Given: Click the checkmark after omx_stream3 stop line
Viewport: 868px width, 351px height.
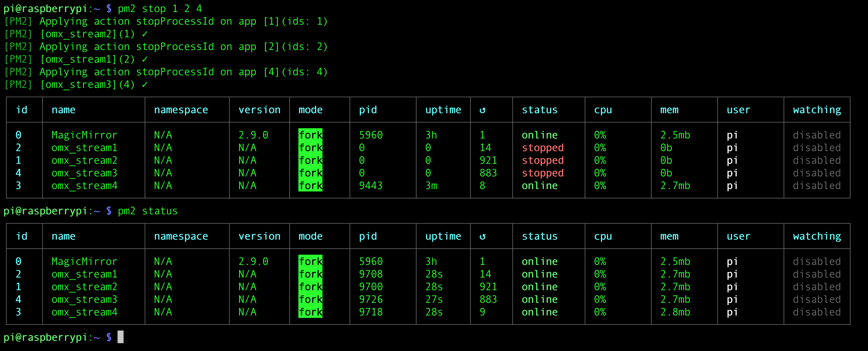Looking at the screenshot, I should click(145, 85).
